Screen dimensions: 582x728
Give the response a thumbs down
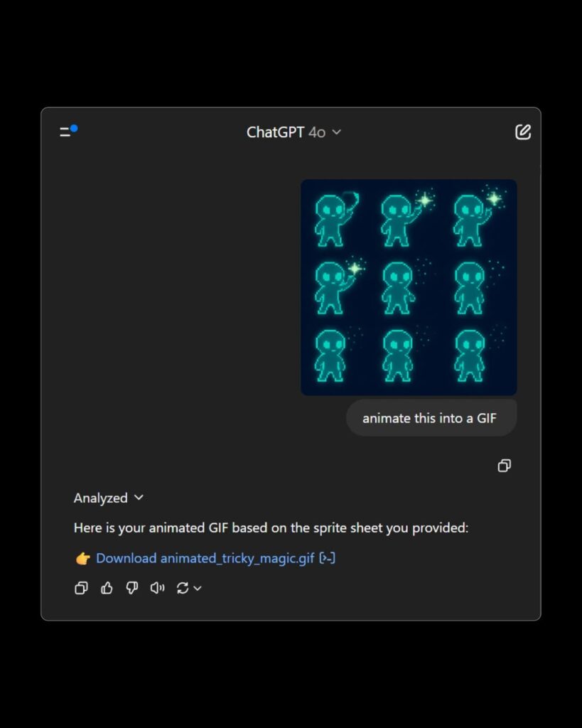click(132, 588)
